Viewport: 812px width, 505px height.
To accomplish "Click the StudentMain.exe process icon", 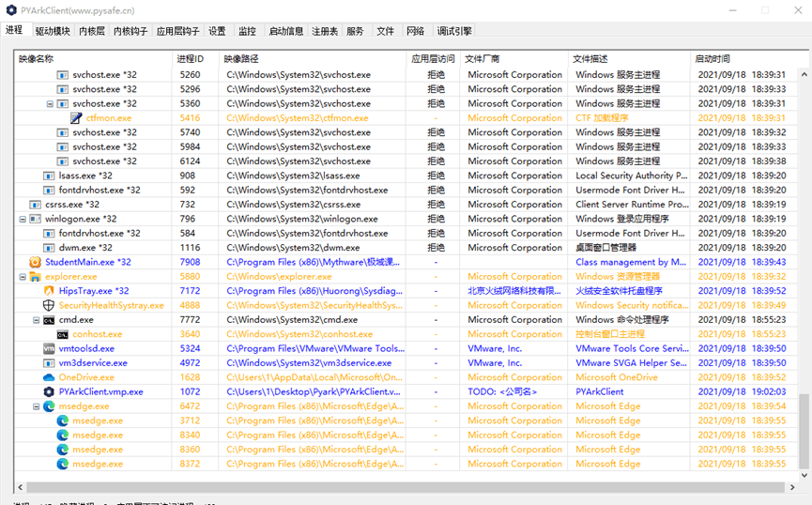I will (x=36, y=263).
